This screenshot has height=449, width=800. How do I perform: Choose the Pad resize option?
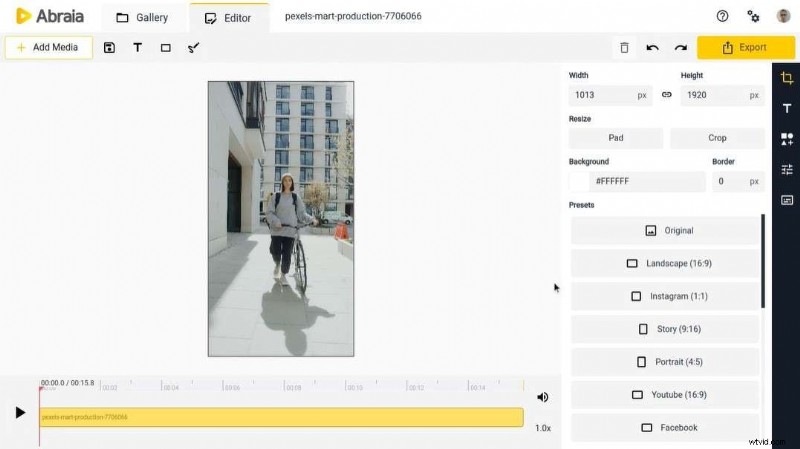click(x=616, y=138)
